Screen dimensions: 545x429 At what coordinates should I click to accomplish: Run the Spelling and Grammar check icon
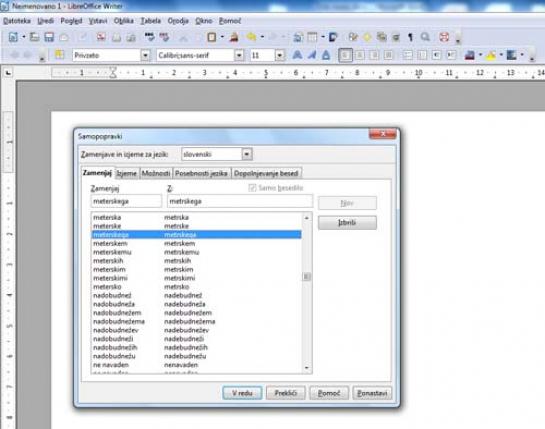point(149,37)
